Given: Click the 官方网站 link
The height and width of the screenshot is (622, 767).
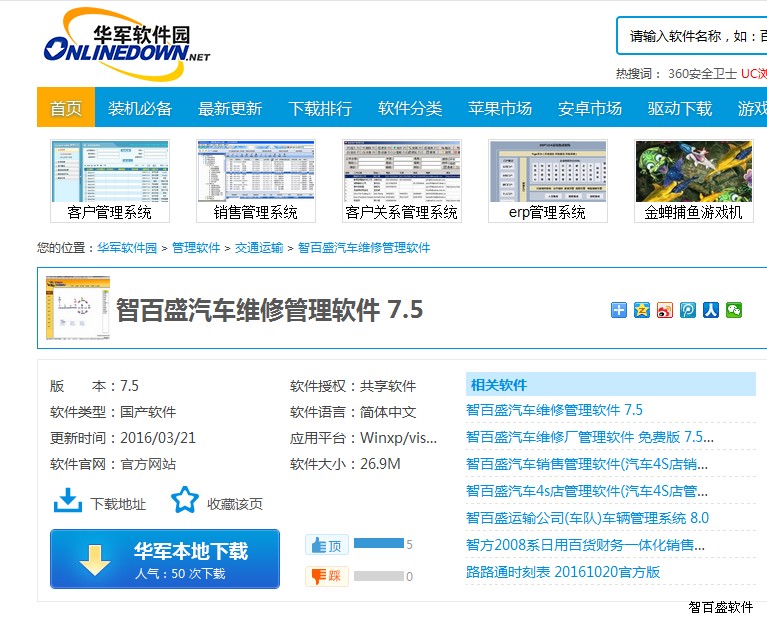Looking at the screenshot, I should click(x=148, y=464).
